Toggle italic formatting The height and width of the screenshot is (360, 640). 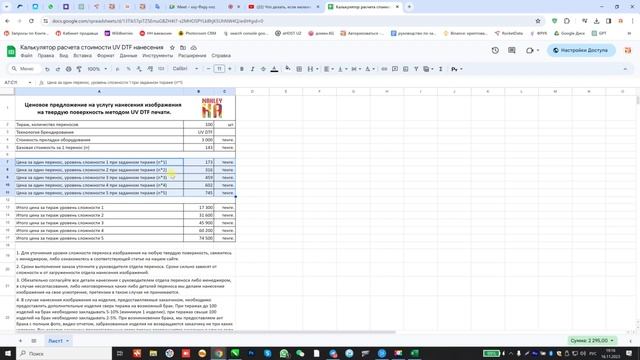[252, 69]
